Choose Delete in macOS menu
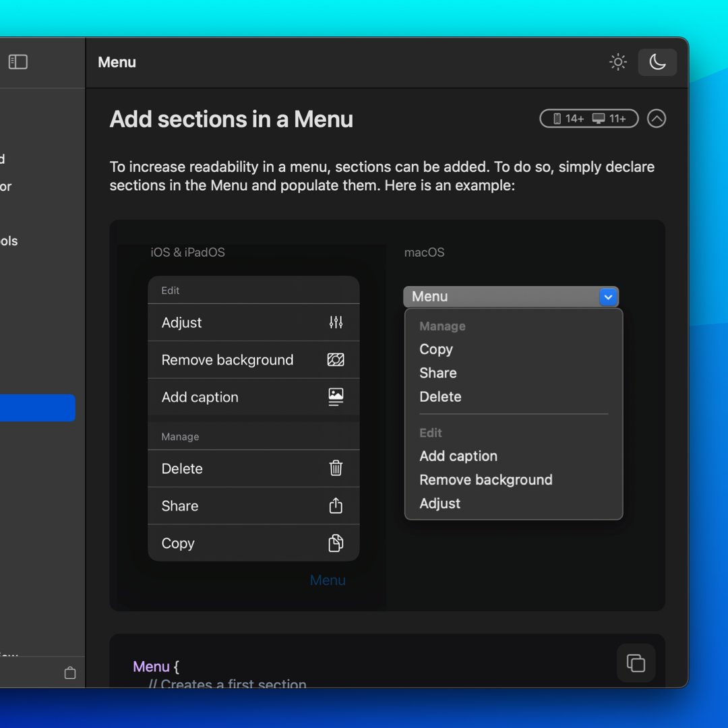 440,396
